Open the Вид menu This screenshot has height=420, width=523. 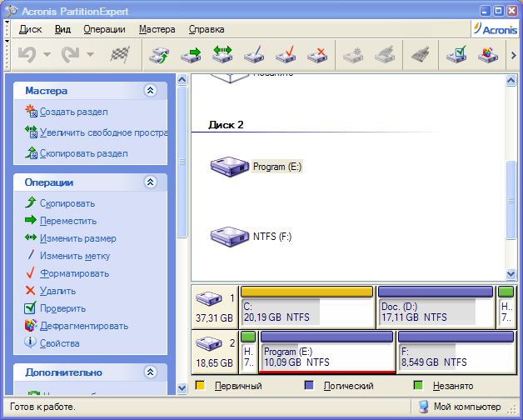(x=62, y=29)
